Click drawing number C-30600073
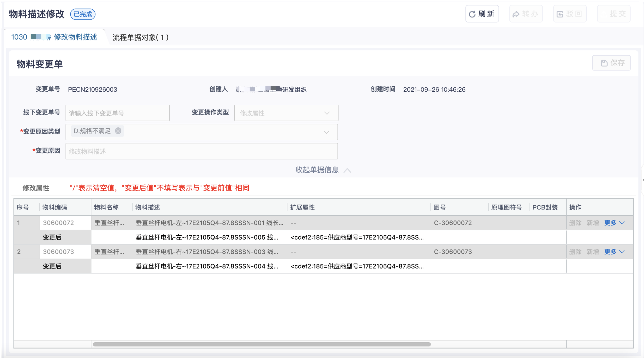Screen dimensions: 644x358 pos(453,252)
